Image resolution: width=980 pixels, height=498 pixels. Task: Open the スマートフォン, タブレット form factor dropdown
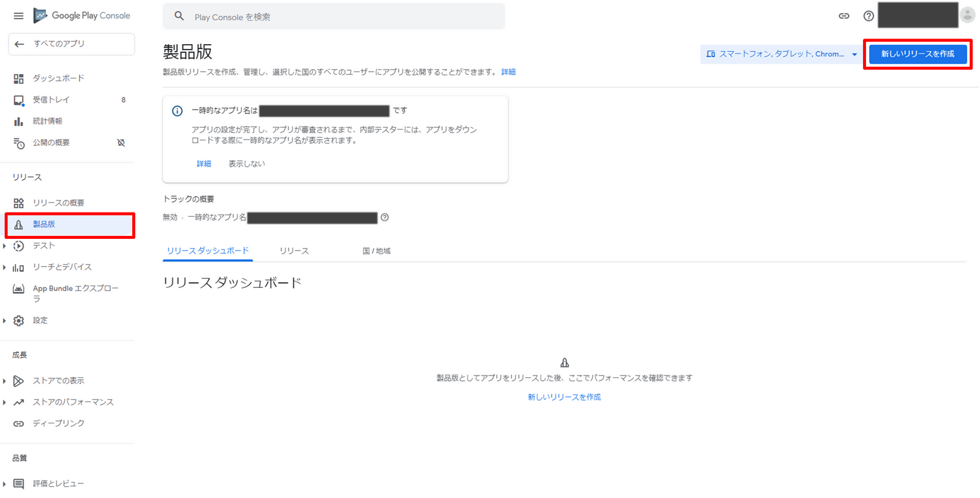pos(781,54)
